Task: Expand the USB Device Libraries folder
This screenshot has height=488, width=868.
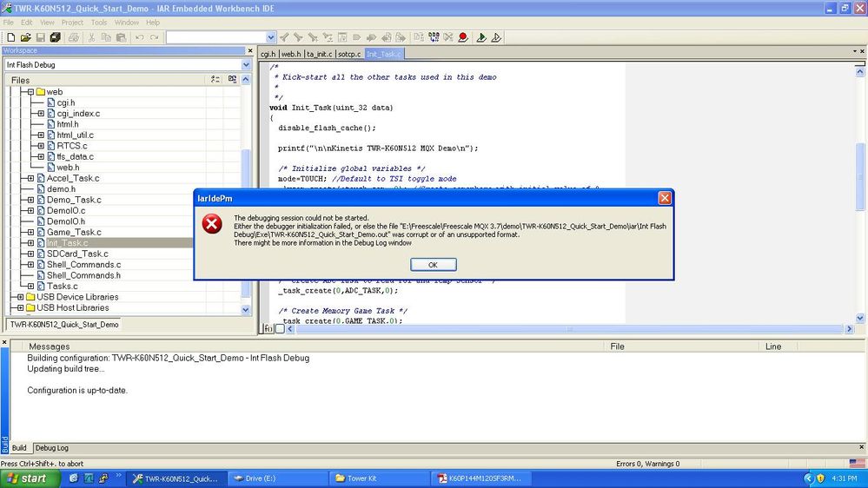Action: click(21, 297)
